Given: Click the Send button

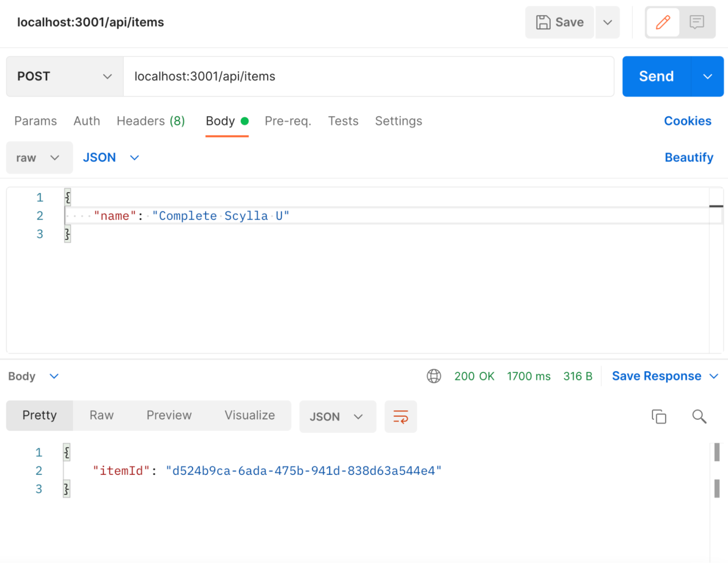Looking at the screenshot, I should click(x=656, y=76).
